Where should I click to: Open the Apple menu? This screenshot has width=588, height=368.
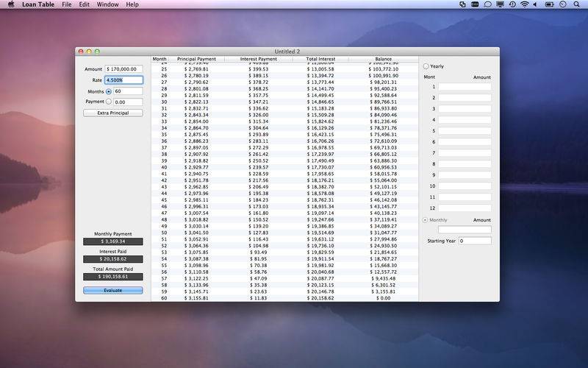[11, 4]
